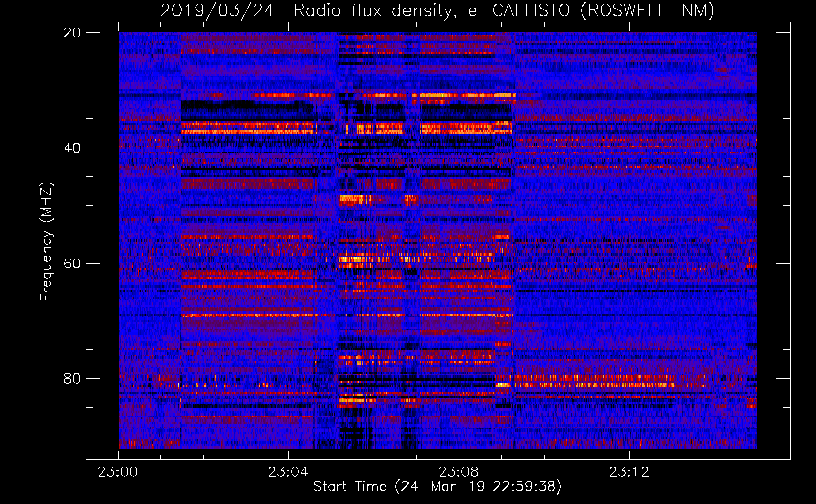The height and width of the screenshot is (504, 816).
Task: Click the "23:12" time tick label
Action: 629,472
